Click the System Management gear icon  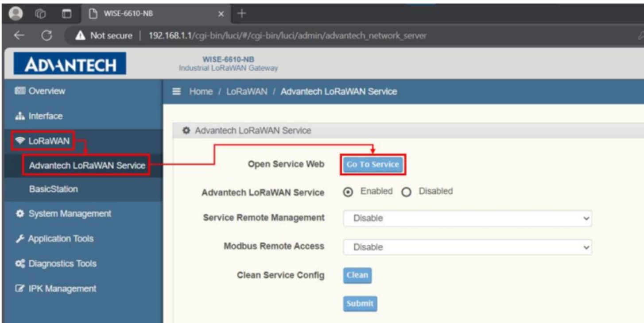click(x=20, y=214)
